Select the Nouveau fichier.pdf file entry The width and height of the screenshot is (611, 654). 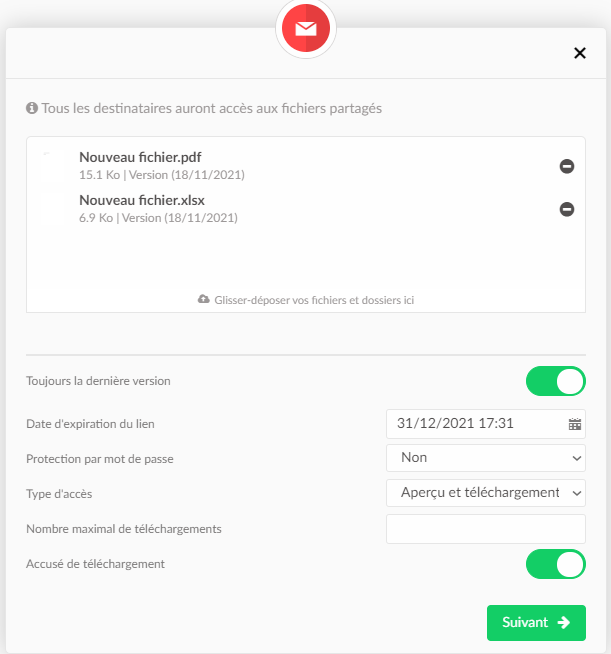click(x=162, y=166)
